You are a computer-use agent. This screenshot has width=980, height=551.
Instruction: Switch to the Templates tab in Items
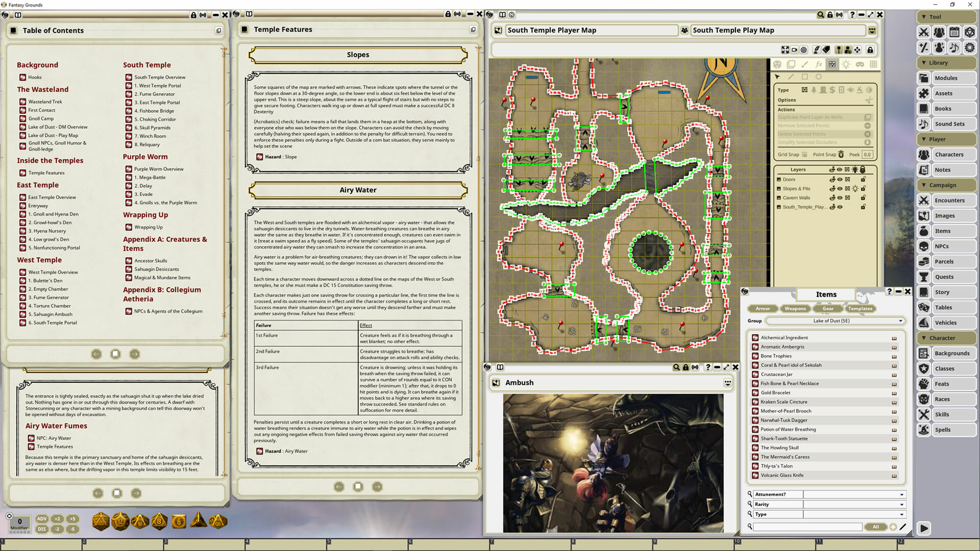click(x=861, y=309)
